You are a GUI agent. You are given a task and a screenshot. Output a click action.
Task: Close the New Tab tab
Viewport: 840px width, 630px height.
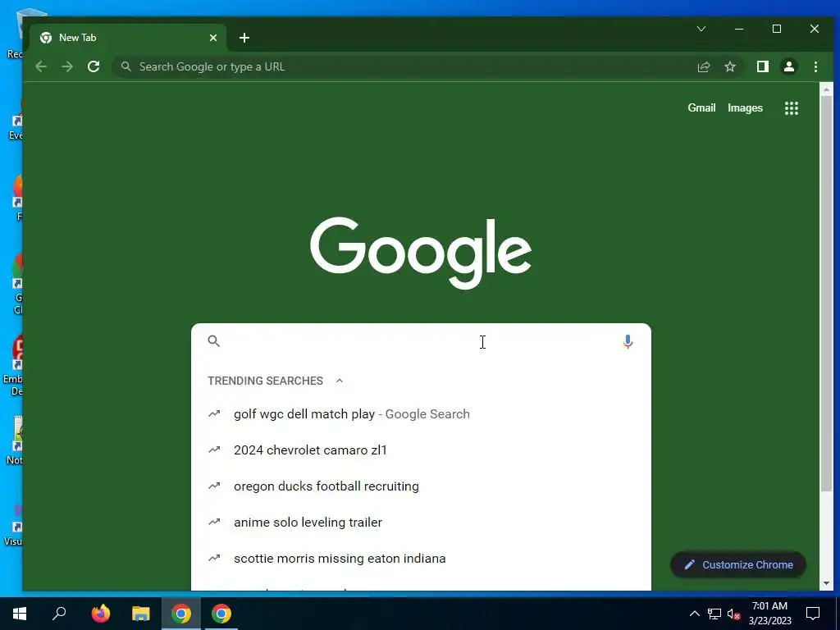(213, 38)
